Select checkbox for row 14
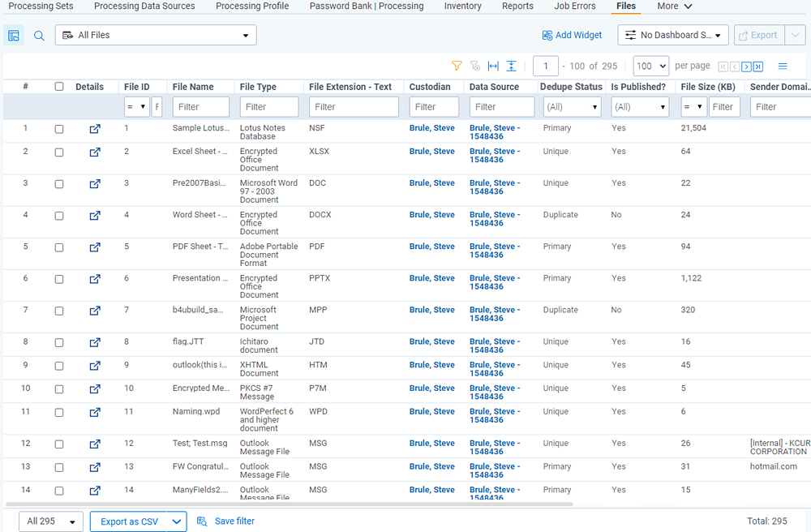 pos(59,490)
